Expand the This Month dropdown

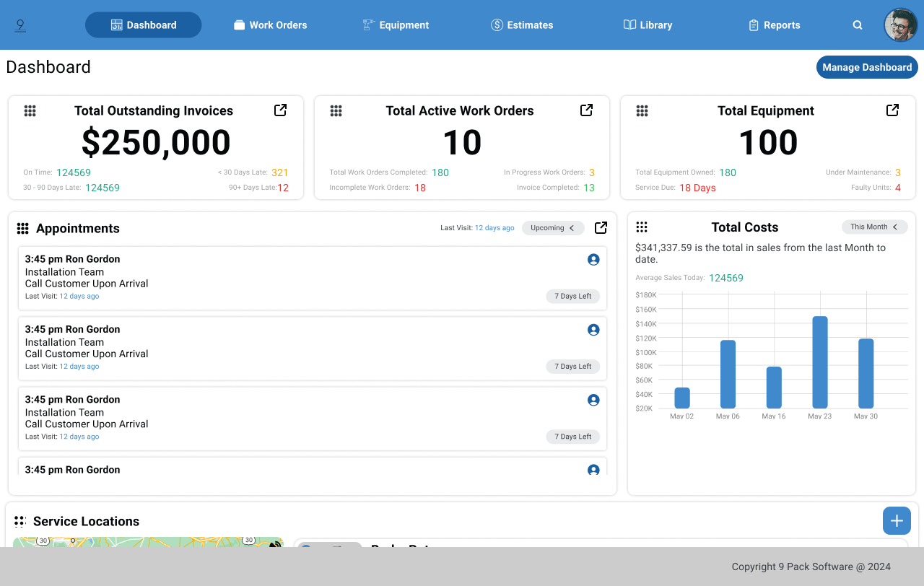click(x=874, y=227)
